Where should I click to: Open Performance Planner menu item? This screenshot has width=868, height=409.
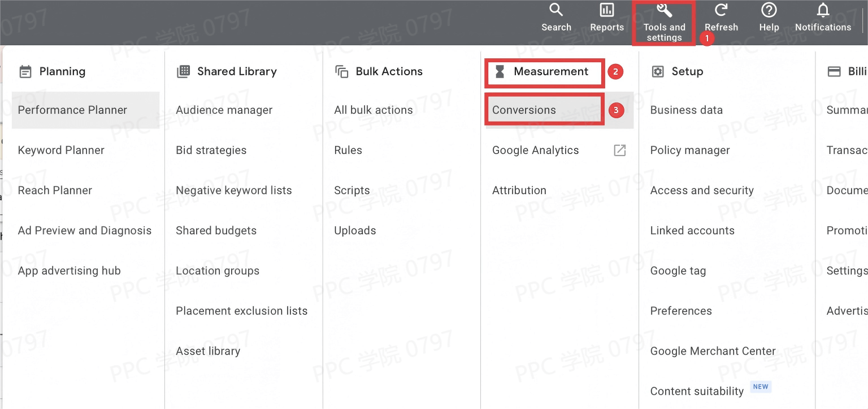(72, 110)
